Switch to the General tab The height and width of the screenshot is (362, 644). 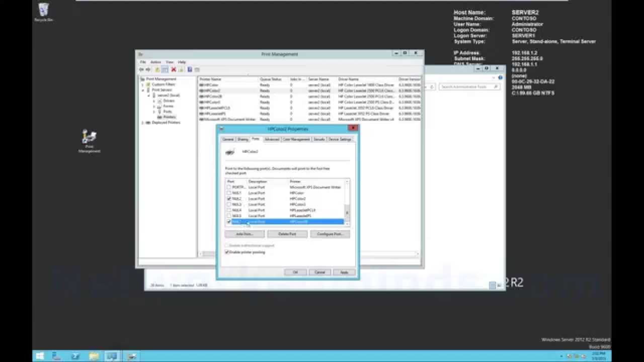(x=228, y=139)
